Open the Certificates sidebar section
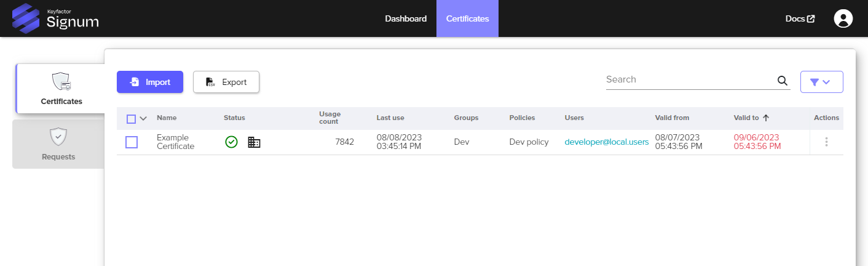This screenshot has width=868, height=266. [x=61, y=89]
